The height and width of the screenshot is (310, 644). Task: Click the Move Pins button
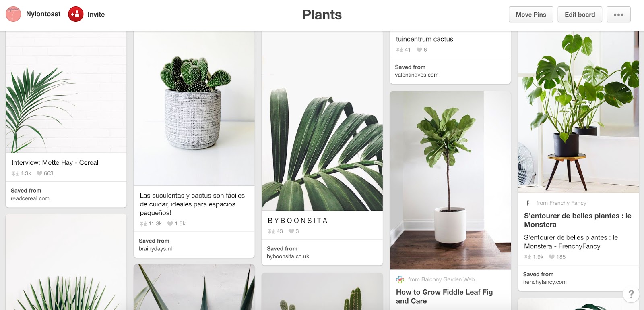click(531, 15)
